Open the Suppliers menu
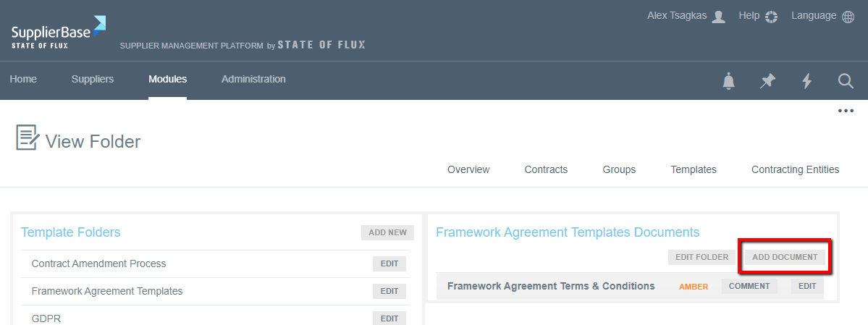This screenshot has height=325, width=868. tap(93, 80)
